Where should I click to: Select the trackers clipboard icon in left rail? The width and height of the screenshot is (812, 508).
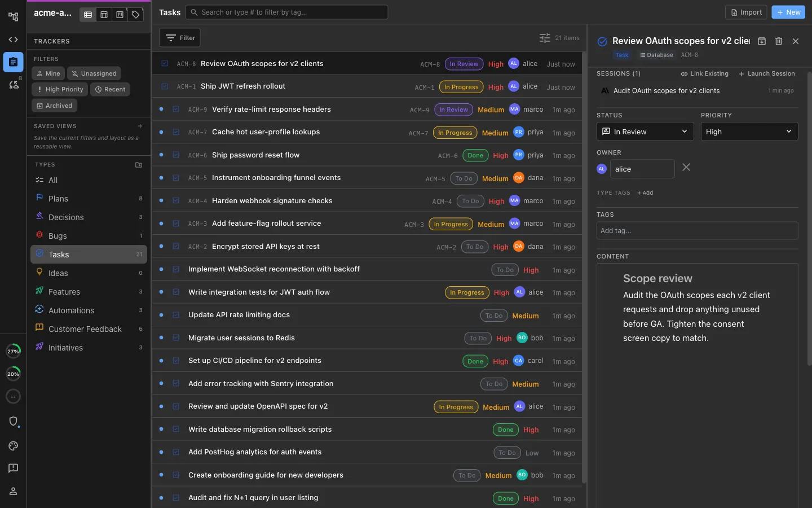coord(13,62)
